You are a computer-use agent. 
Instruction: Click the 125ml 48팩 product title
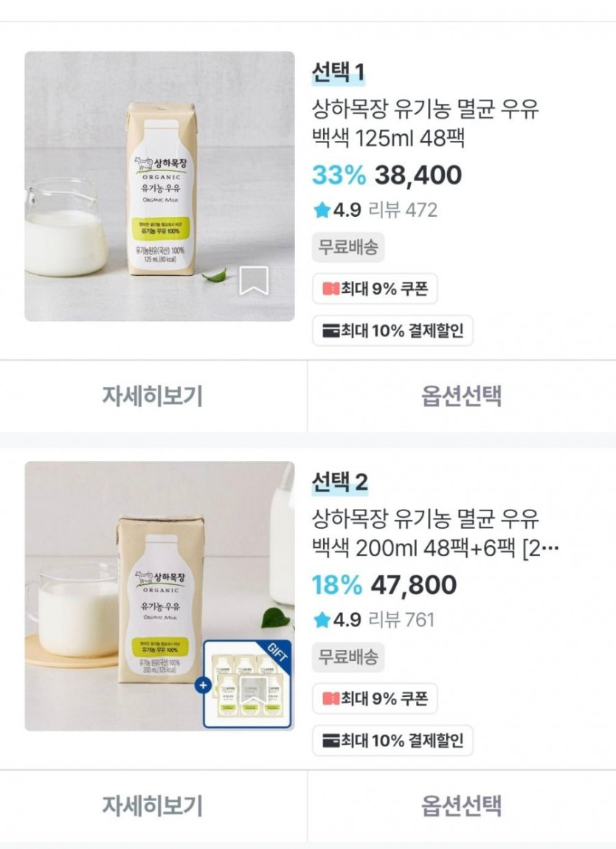[x=426, y=123]
